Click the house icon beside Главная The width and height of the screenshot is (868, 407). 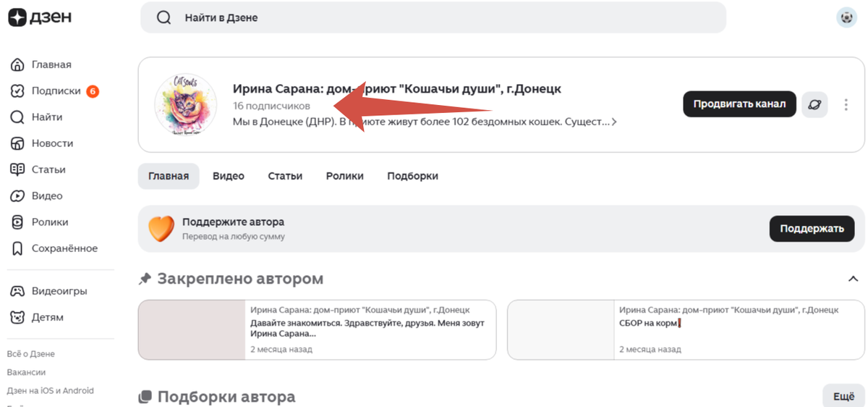17,64
